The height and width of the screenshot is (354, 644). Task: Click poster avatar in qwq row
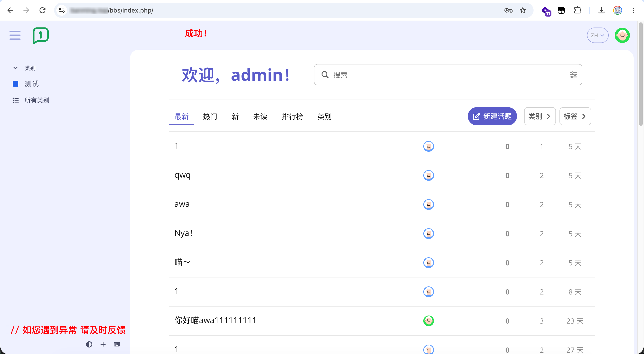tap(428, 175)
